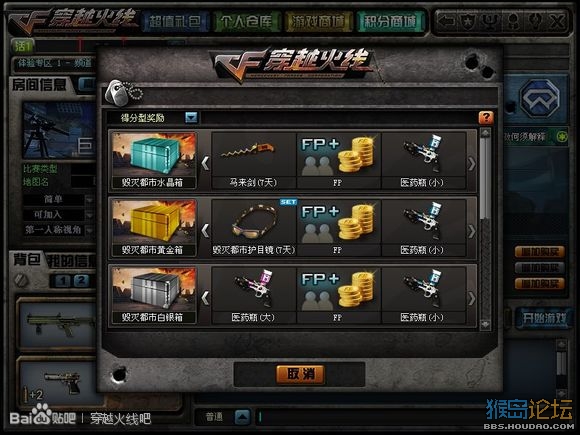Open the 得分型奖励 reward type dropdown

pos(191,118)
